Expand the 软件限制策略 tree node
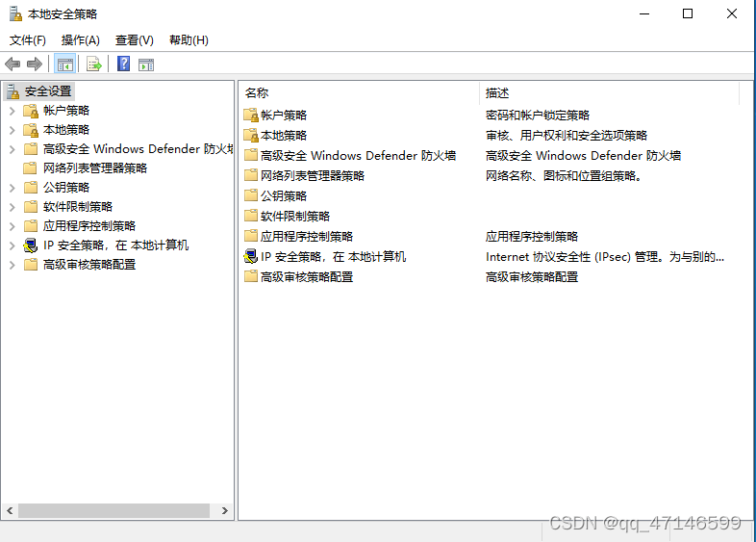Viewport: 756px width, 542px height. (x=13, y=207)
